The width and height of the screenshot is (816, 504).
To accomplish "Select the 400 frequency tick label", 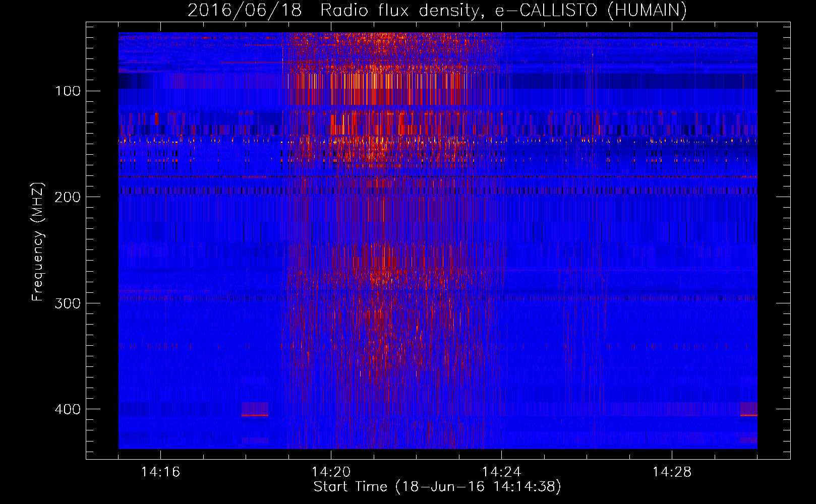I will (68, 409).
